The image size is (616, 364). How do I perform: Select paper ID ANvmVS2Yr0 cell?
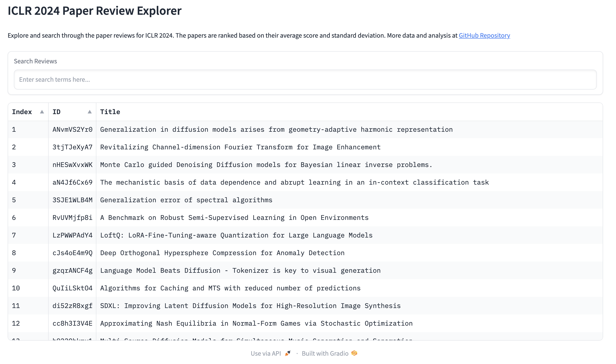(x=73, y=130)
